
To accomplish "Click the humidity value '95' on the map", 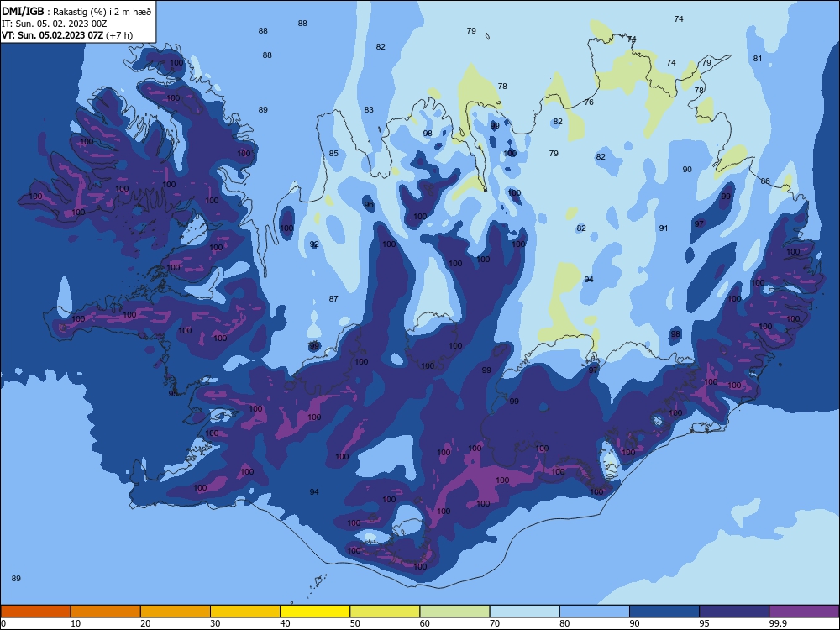I will [x=173, y=394].
